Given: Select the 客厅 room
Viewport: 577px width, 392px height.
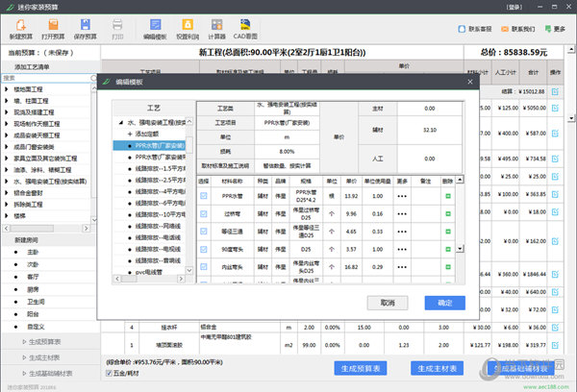Looking at the screenshot, I should coord(33,277).
